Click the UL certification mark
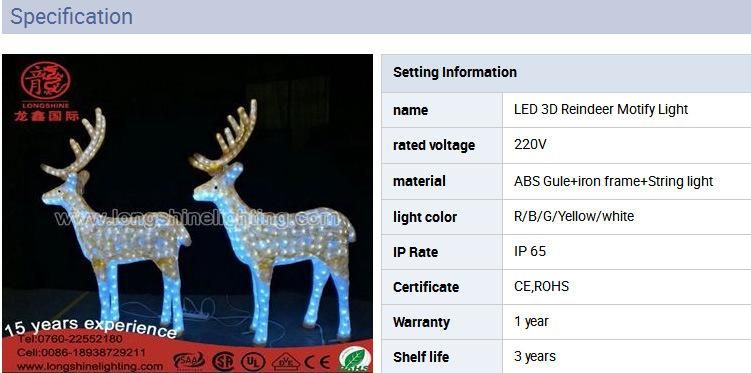The image size is (751, 373). click(253, 362)
